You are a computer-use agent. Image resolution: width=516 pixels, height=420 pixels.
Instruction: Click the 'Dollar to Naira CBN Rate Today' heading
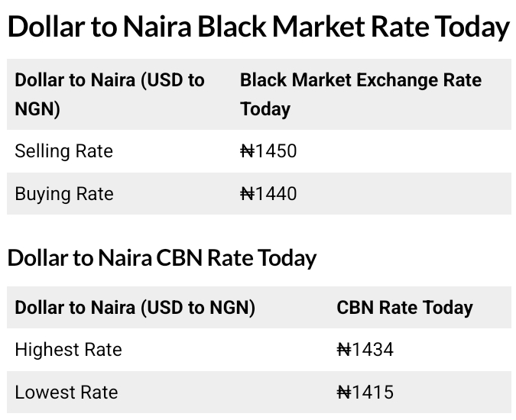tap(161, 258)
